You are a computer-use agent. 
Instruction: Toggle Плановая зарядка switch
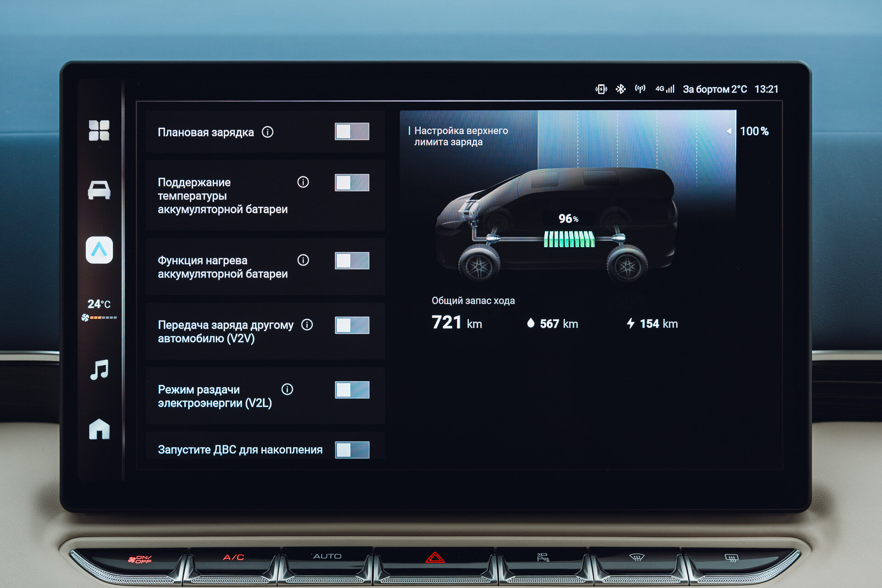coord(352,132)
